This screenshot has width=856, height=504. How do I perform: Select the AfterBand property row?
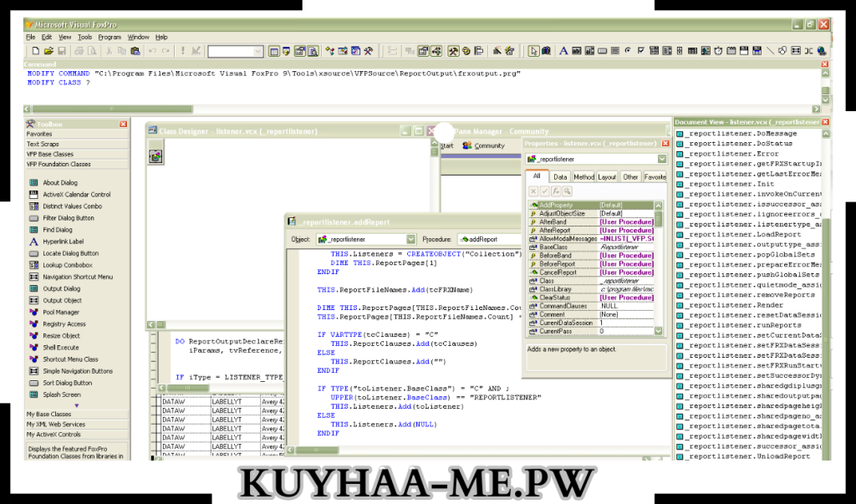click(591, 222)
